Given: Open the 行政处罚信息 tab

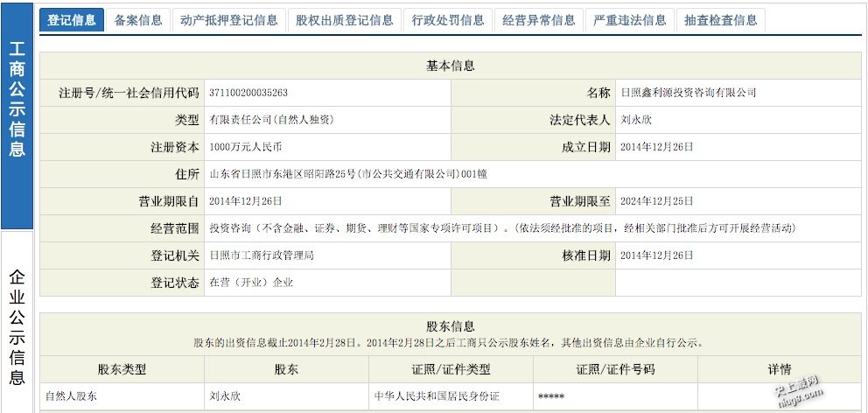Looking at the screenshot, I should tap(448, 20).
